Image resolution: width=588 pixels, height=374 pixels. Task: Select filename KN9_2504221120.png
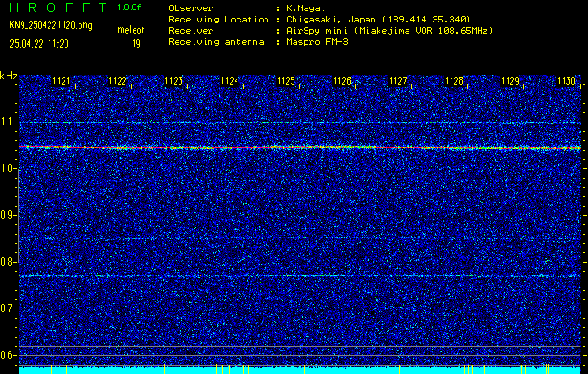[50, 25]
